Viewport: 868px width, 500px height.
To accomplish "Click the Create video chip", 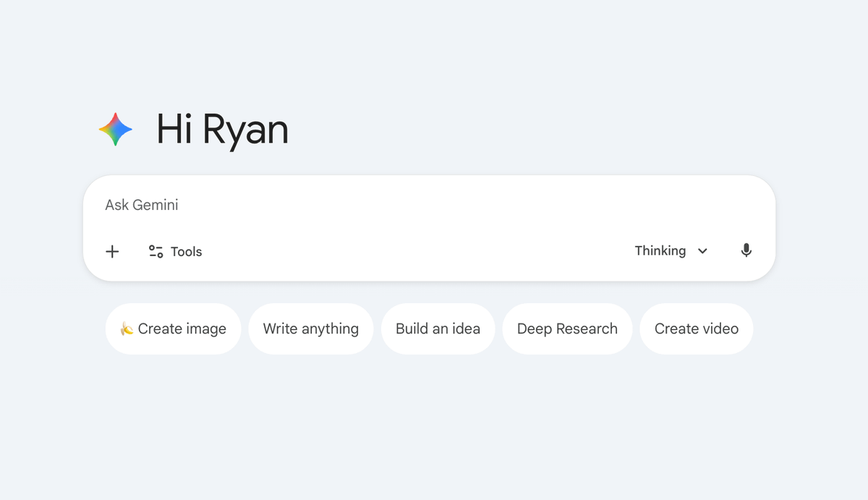I will coord(697,329).
